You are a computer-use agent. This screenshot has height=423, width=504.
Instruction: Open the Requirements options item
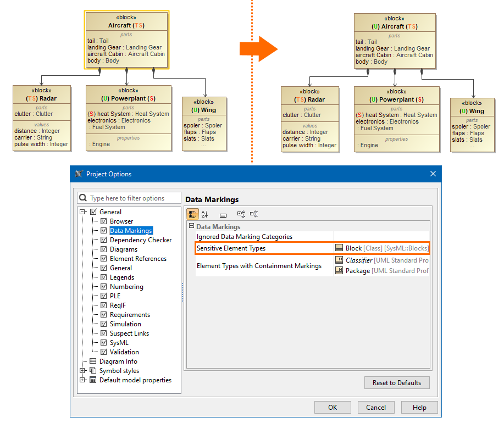point(130,315)
